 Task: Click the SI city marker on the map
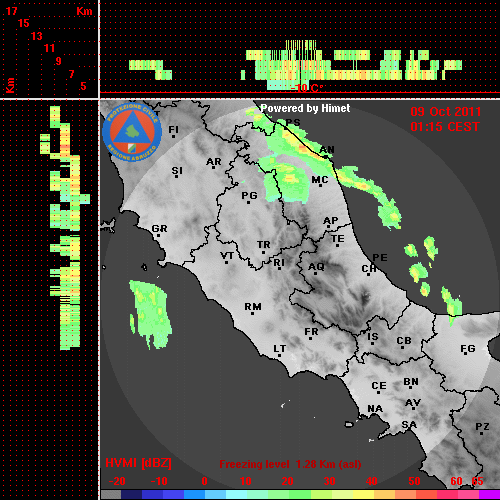coord(177,172)
